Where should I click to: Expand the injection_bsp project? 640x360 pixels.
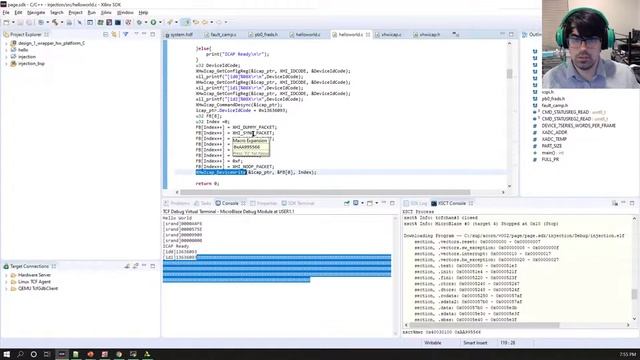(6, 64)
